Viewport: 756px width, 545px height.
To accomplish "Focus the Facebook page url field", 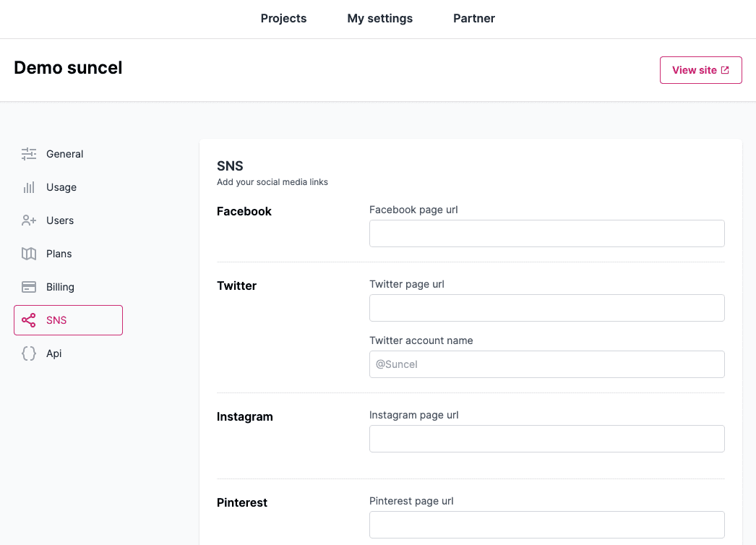I will 546,233.
